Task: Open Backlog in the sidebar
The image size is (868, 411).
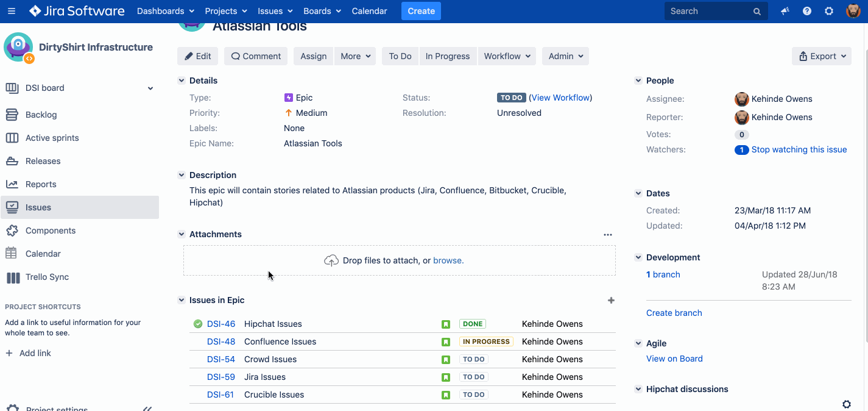Action: click(x=80, y=115)
